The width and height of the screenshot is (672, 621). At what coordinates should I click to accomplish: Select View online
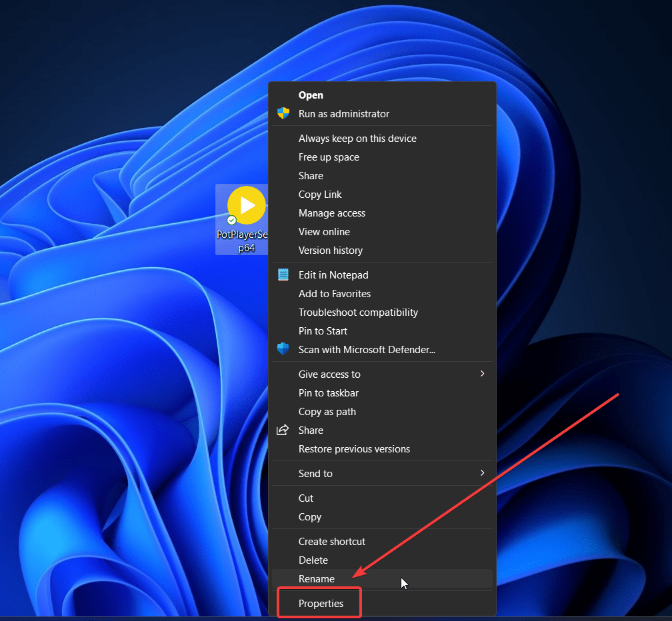click(324, 232)
